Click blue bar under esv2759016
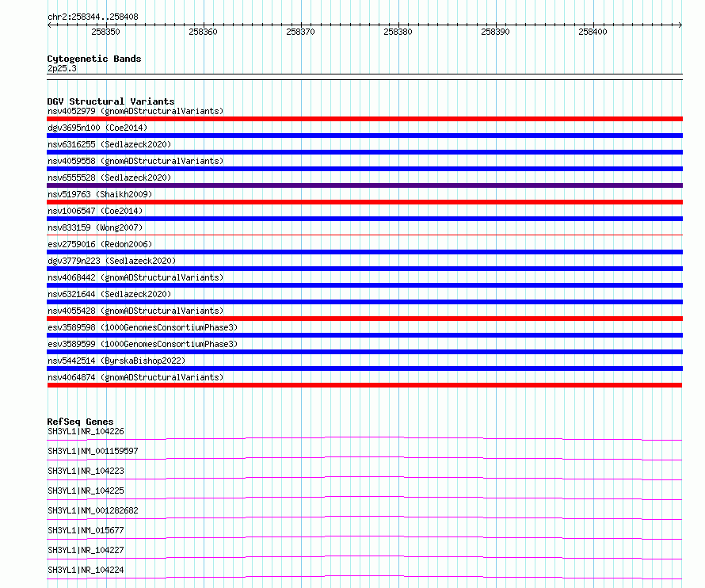 [x=364, y=252]
